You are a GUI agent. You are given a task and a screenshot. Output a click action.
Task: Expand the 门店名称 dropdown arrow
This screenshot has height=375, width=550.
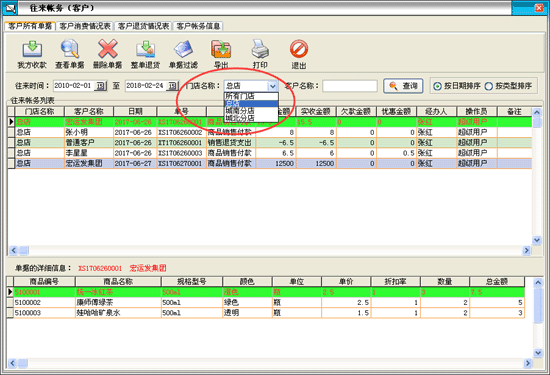[273, 86]
